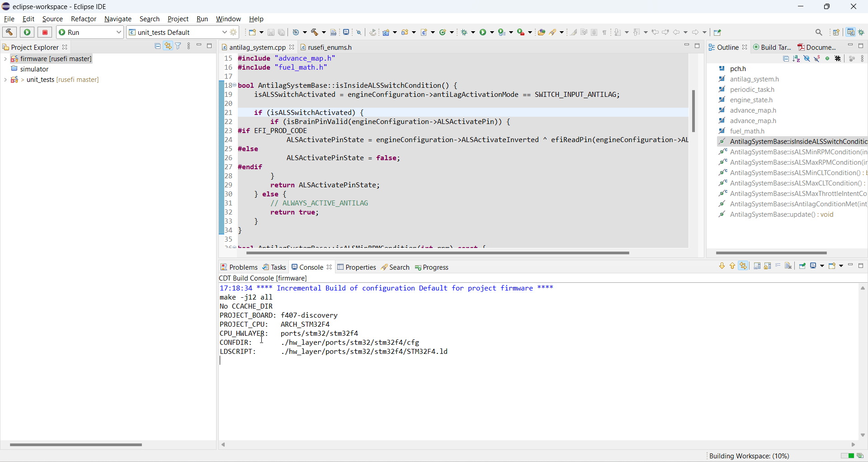
Task: Open the Problems tab
Action: pos(239,267)
